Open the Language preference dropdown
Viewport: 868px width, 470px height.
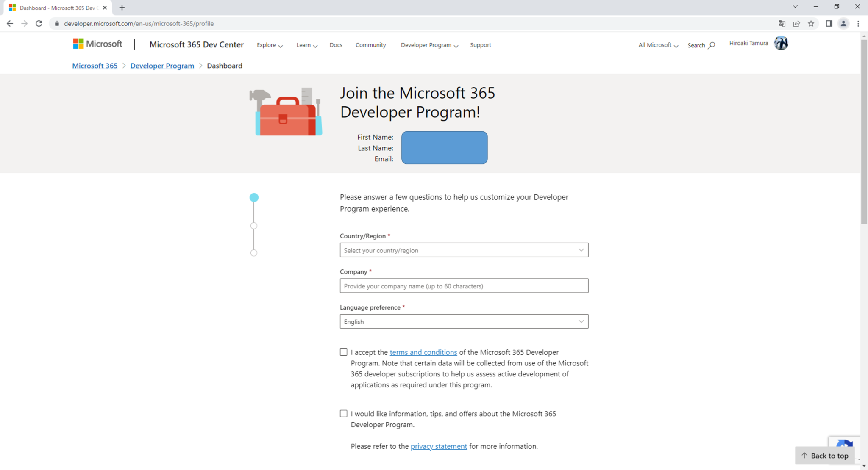[x=464, y=321]
